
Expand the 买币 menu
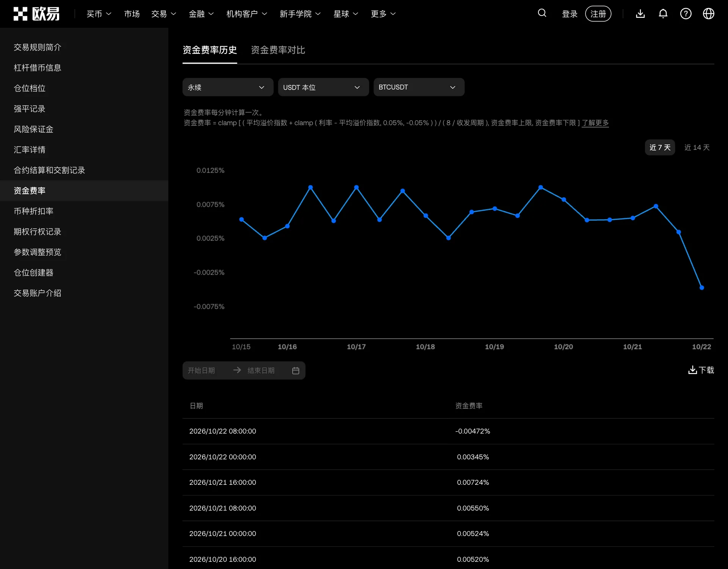coord(99,14)
